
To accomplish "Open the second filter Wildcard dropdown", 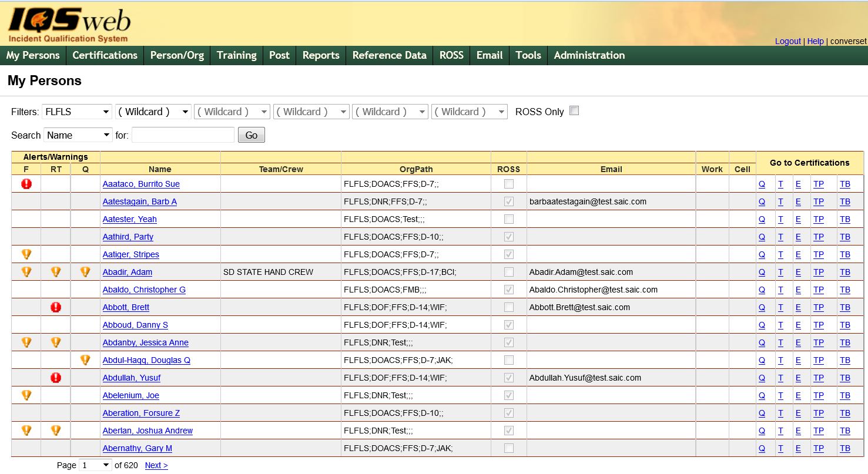I will 153,112.
